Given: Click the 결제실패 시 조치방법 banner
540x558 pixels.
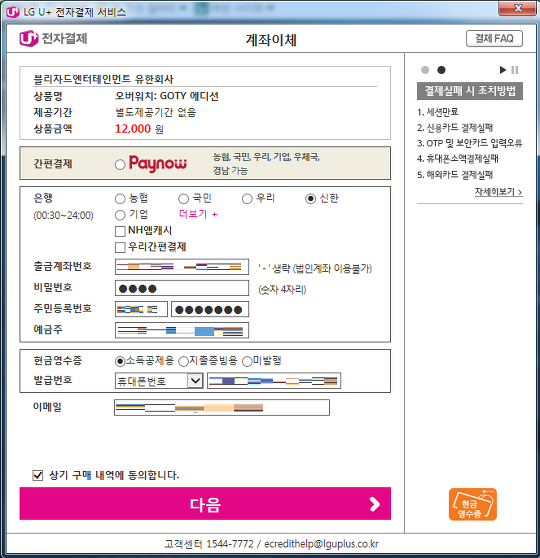Looking at the screenshot, I should (x=470, y=91).
